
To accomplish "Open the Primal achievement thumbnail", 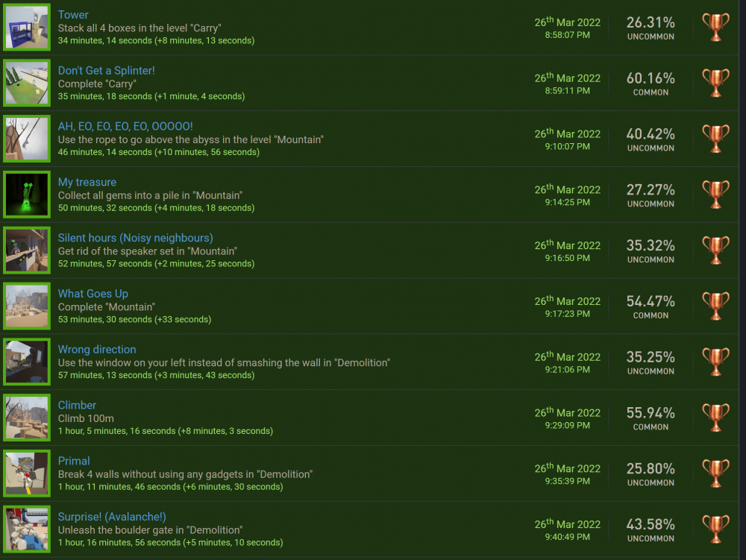I will pos(27,473).
